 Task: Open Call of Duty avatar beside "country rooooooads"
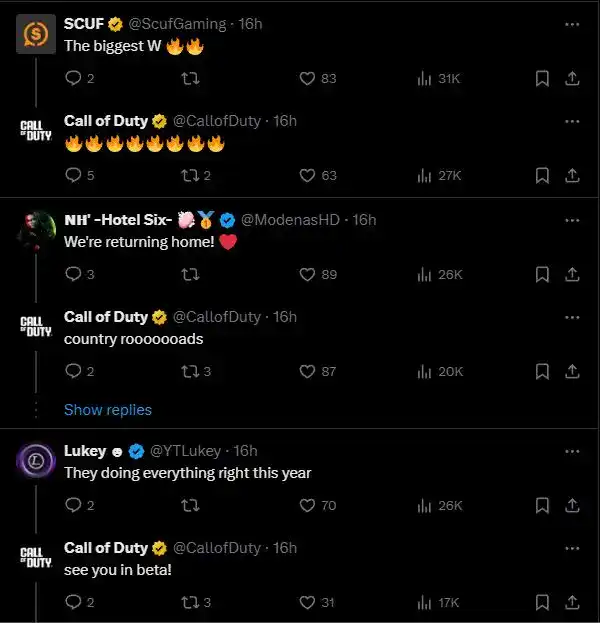[x=36, y=325]
